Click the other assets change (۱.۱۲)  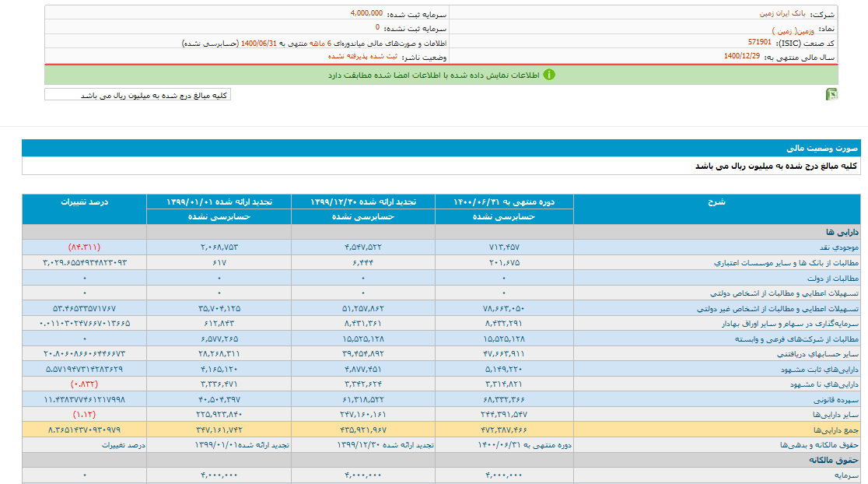click(x=84, y=414)
